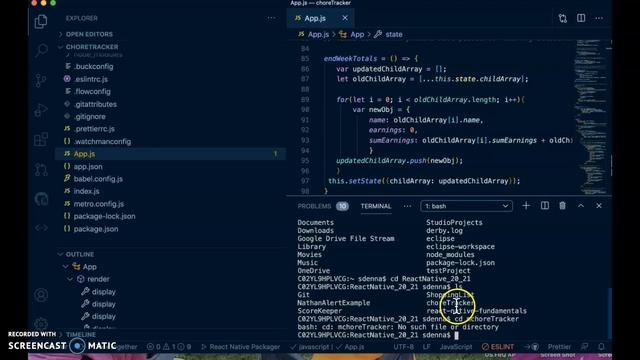
Task: Collapse the CHORETRACKER folder section
Action: [x=92, y=47]
